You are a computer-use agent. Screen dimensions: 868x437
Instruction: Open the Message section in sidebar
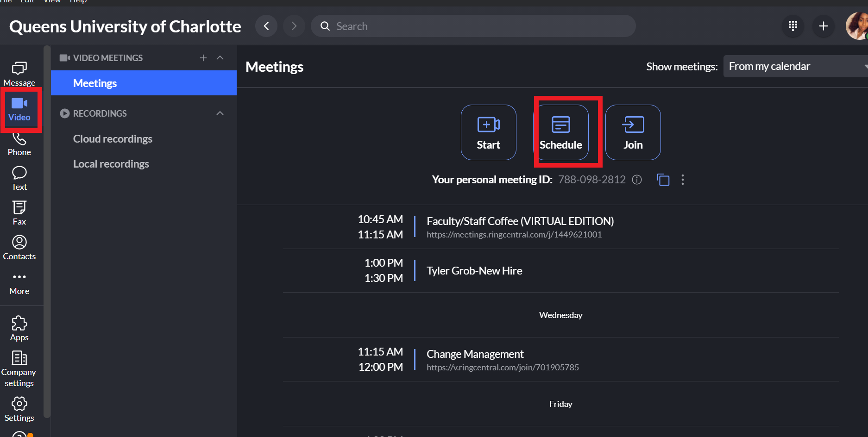click(19, 74)
